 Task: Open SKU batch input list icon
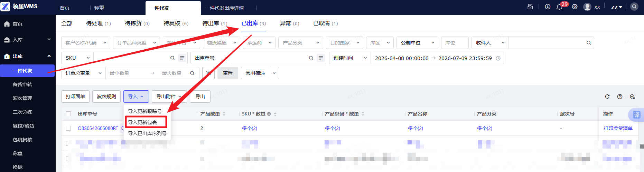182,58
